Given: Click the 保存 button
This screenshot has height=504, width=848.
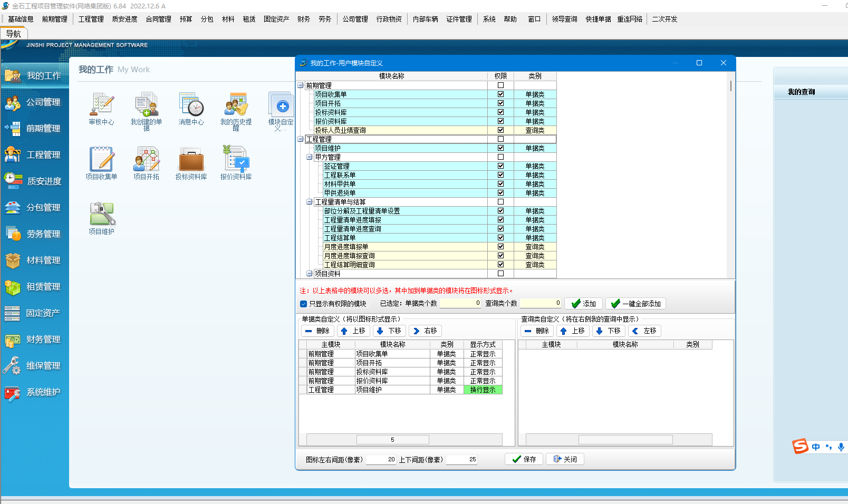Looking at the screenshot, I should point(524,459).
